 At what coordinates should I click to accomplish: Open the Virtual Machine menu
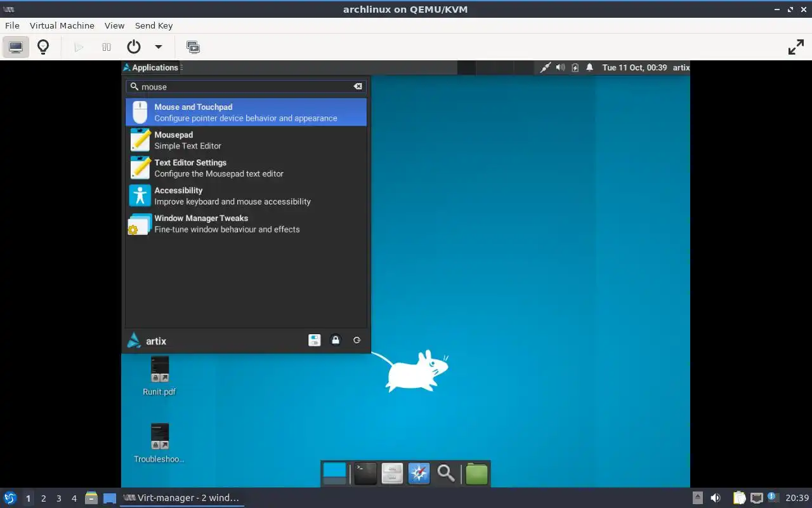tap(62, 25)
